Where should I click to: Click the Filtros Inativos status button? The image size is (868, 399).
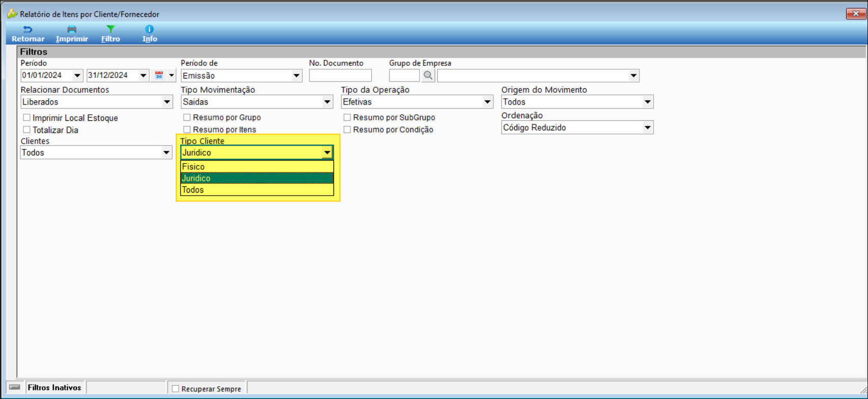(54, 388)
